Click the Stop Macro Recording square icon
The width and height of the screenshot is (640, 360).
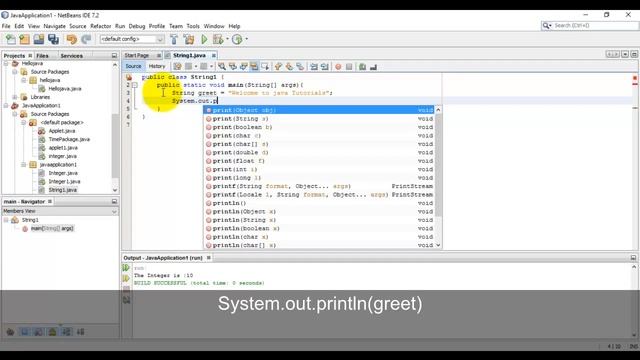[349, 67]
